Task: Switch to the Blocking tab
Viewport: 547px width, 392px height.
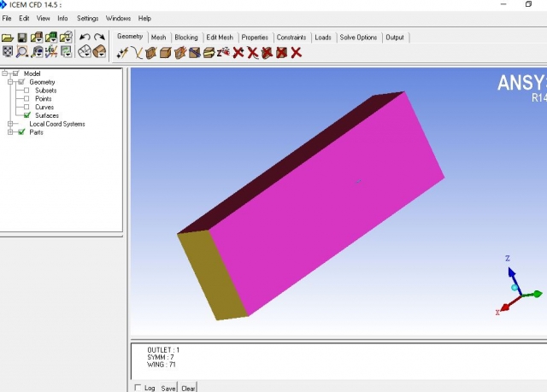Action: (185, 38)
